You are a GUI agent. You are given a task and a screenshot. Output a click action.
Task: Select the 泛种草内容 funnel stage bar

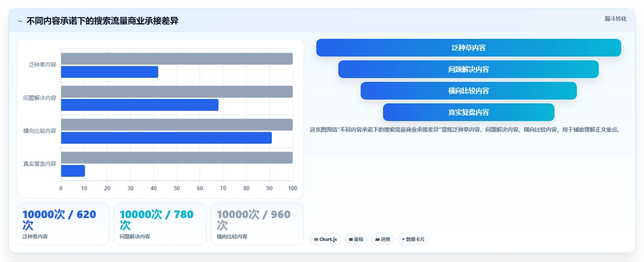(x=468, y=48)
